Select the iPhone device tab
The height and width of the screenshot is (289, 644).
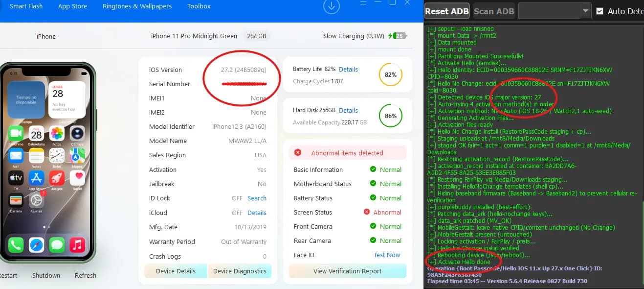[46, 36]
